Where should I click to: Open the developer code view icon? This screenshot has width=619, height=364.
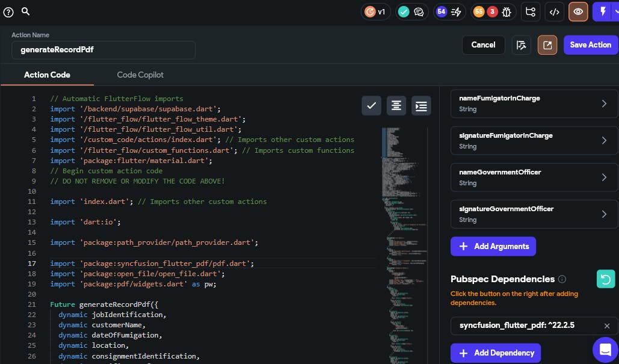click(555, 11)
